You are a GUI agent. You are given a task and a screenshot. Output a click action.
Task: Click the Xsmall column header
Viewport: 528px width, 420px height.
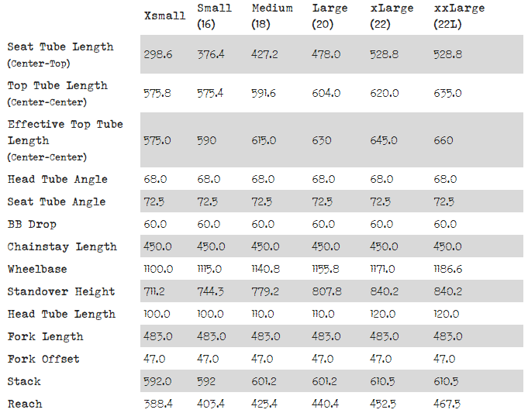[165, 15]
